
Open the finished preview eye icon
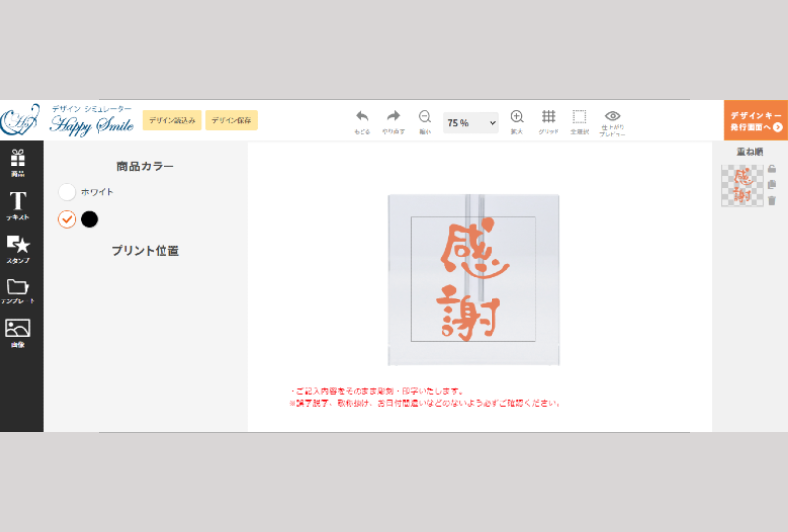point(612,117)
